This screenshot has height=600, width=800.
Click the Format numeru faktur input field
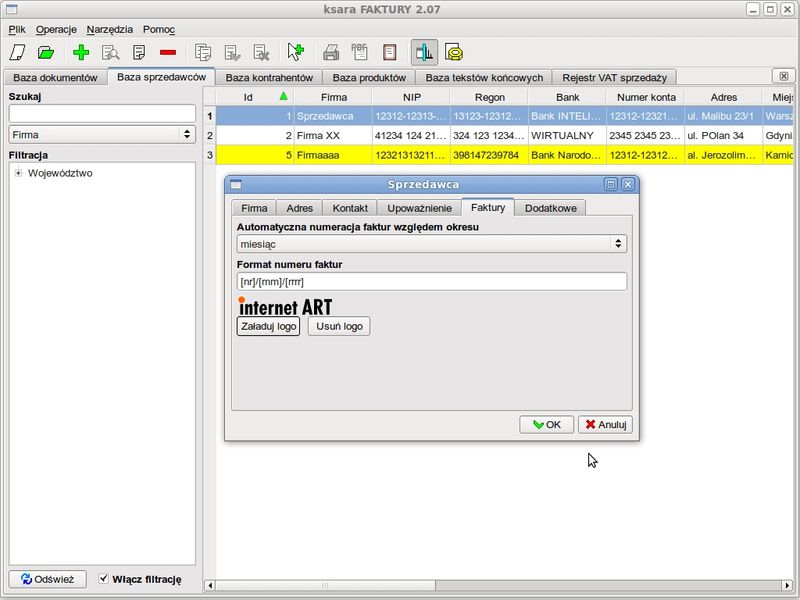coord(431,281)
